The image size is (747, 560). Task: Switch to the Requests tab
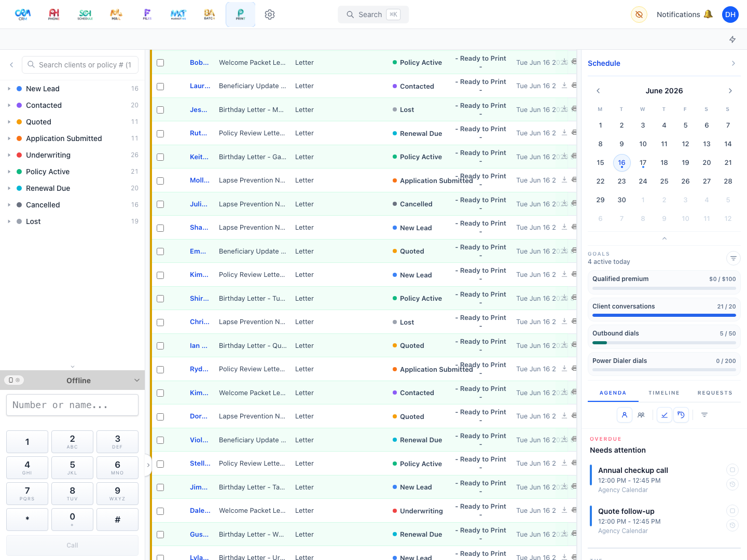(x=715, y=393)
